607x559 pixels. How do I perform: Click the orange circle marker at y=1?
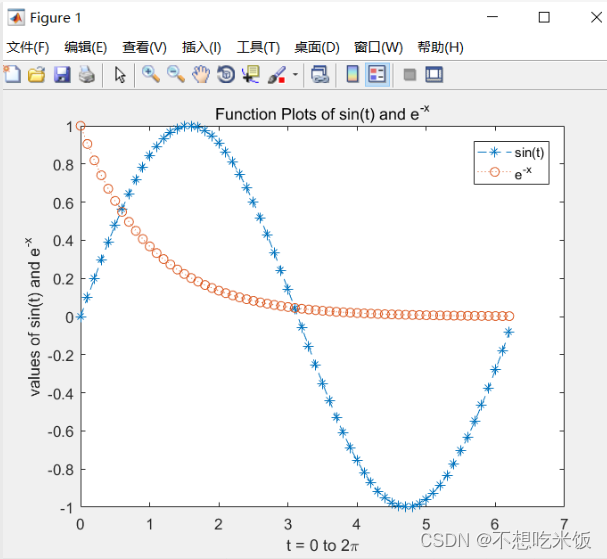(x=81, y=126)
